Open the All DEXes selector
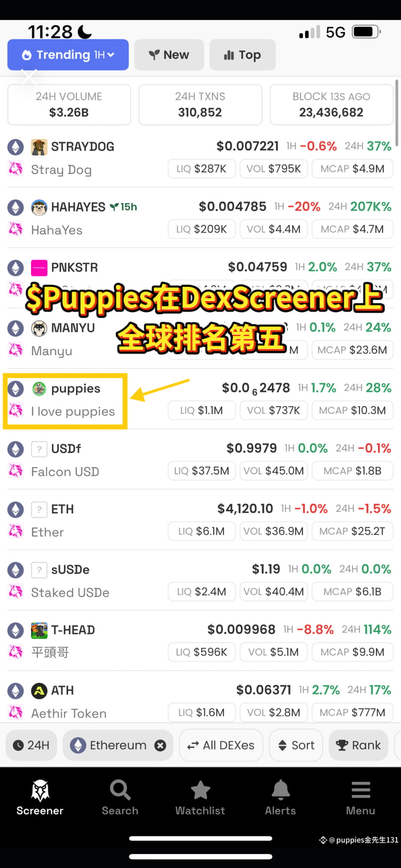The width and height of the screenshot is (401, 868). click(221, 745)
